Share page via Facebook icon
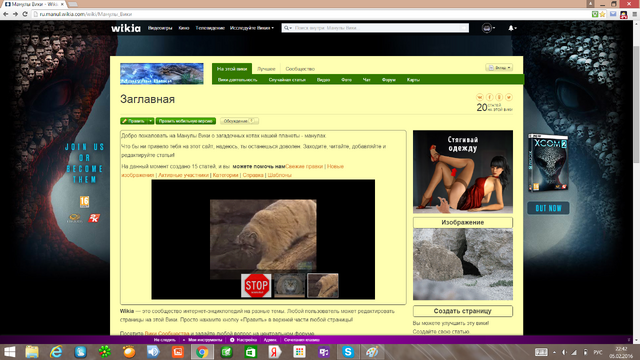 [x=489, y=97]
